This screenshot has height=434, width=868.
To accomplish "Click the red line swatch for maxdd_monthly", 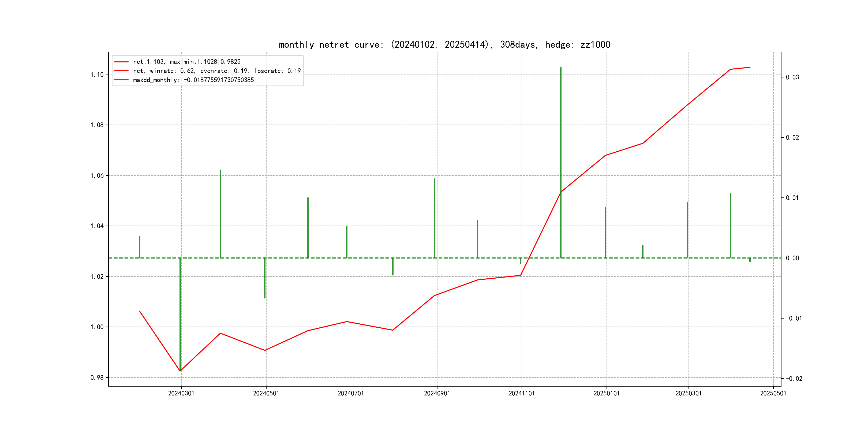I will [x=121, y=80].
